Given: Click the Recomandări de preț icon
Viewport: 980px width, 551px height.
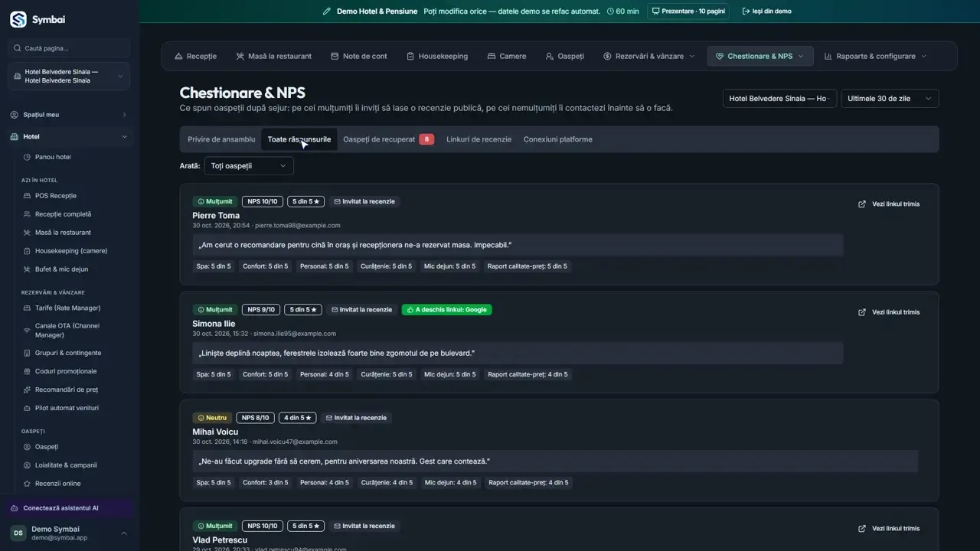Looking at the screenshot, I should point(28,390).
